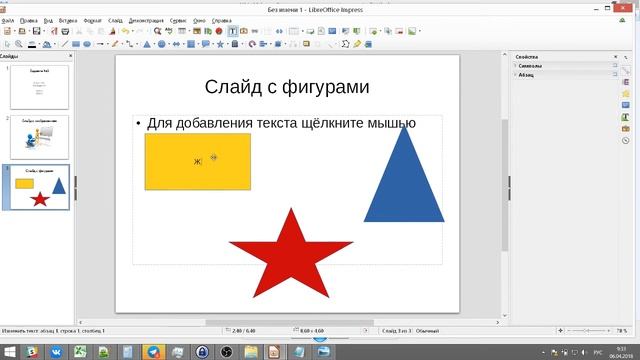This screenshot has width=640, height=360.
Task: Expand the Абзац sidebar section
Action: [x=516, y=75]
